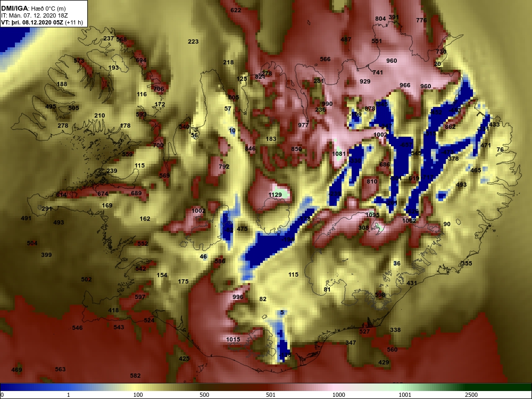Click the map value '694'
Image resolution: width=532 pixels, height=399 pixels.
click(x=141, y=61)
